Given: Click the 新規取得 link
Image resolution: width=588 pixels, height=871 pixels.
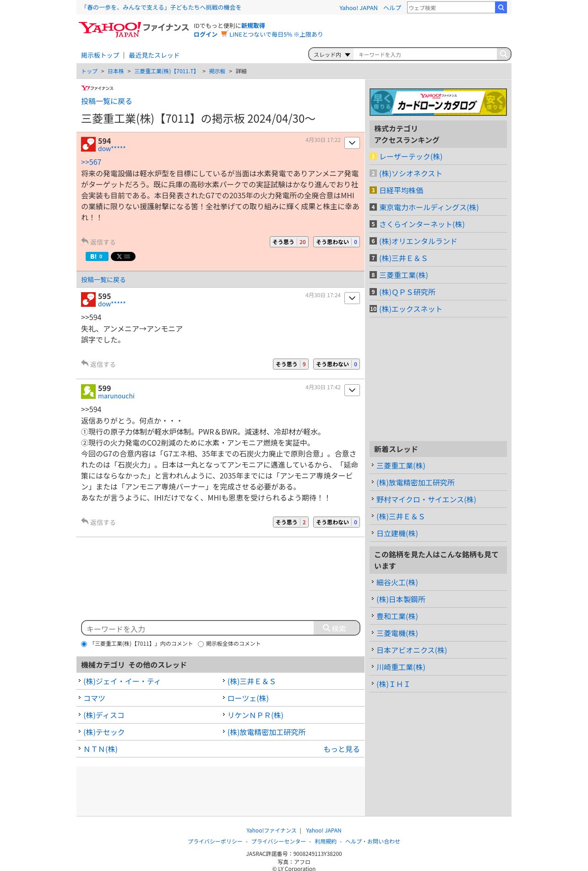Looking at the screenshot, I should tap(253, 26).
